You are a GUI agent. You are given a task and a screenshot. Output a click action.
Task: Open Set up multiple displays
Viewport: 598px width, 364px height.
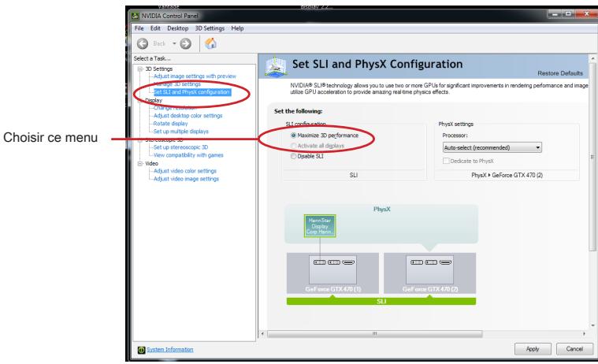point(181,132)
